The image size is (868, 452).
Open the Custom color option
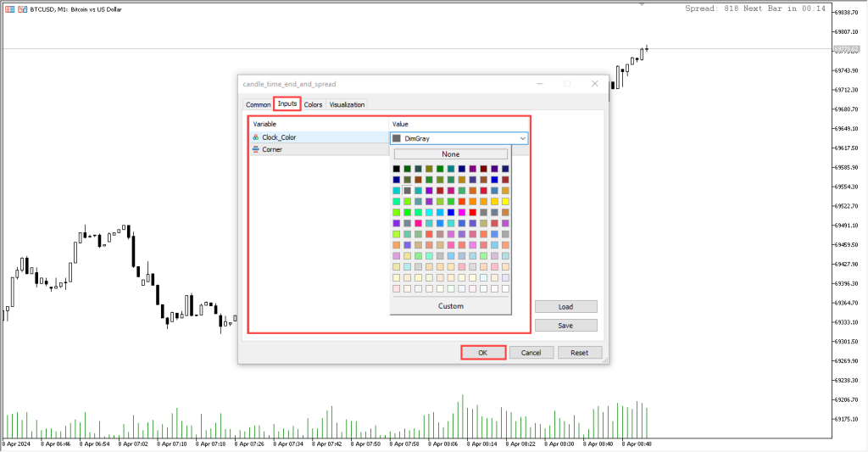451,306
